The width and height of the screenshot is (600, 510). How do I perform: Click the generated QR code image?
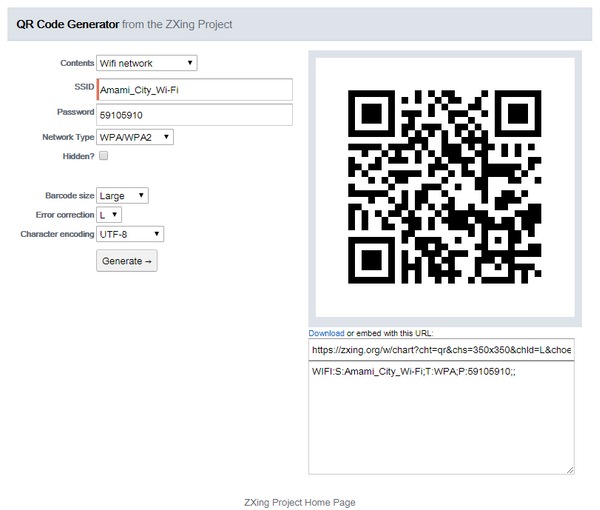445,187
